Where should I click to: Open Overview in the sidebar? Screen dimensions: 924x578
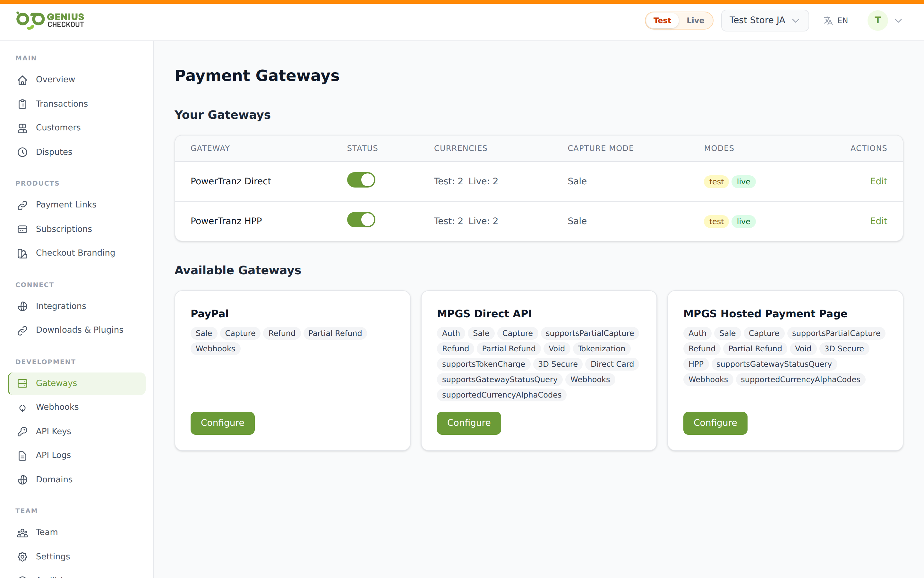coord(76,80)
